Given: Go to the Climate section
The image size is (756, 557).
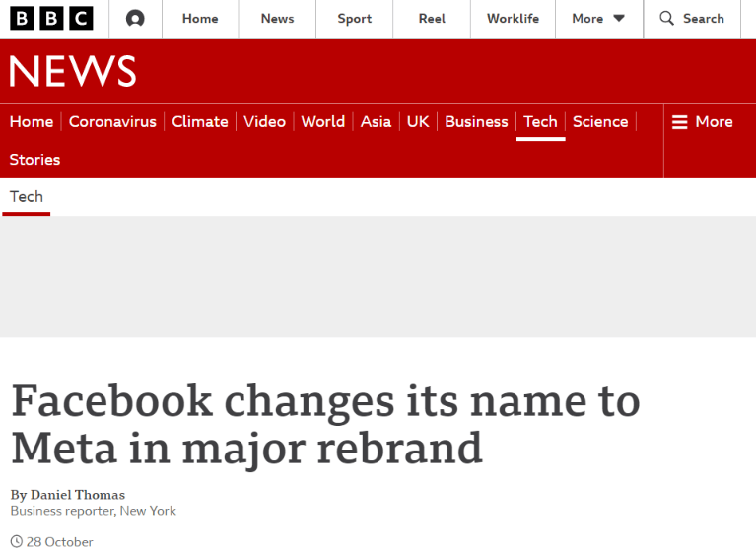Looking at the screenshot, I should [x=200, y=121].
